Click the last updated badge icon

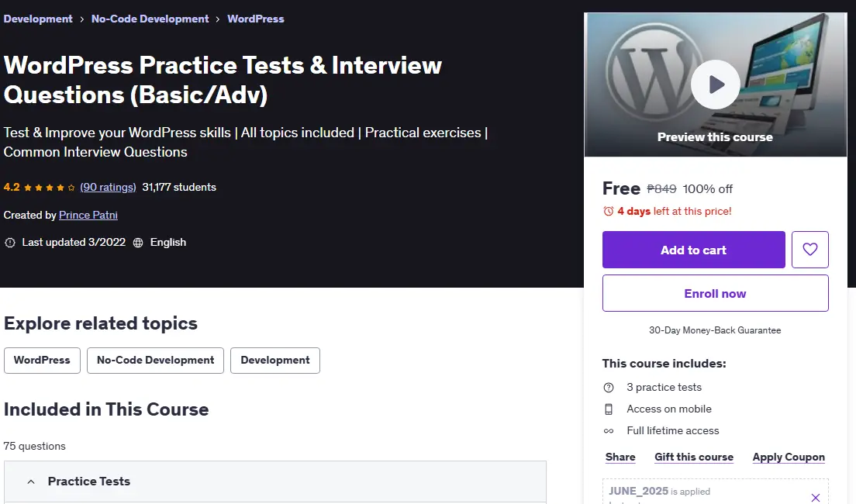[x=10, y=243]
